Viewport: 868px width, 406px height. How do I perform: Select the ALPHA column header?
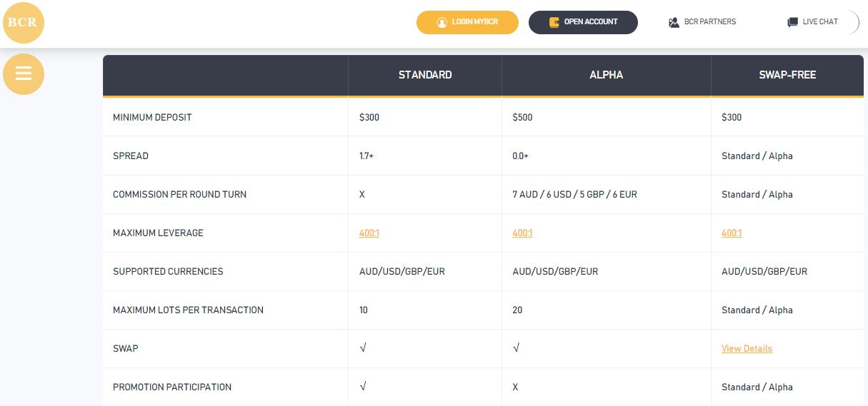(607, 75)
